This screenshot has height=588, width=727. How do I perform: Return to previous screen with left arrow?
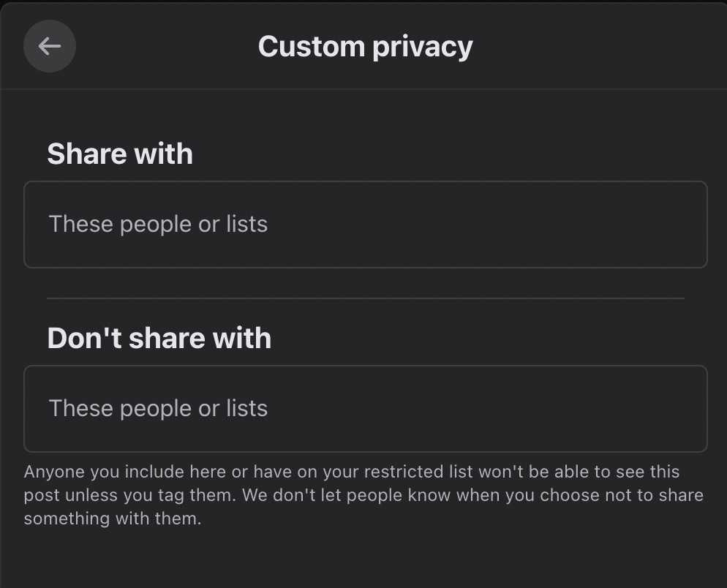pyautogui.click(x=50, y=46)
